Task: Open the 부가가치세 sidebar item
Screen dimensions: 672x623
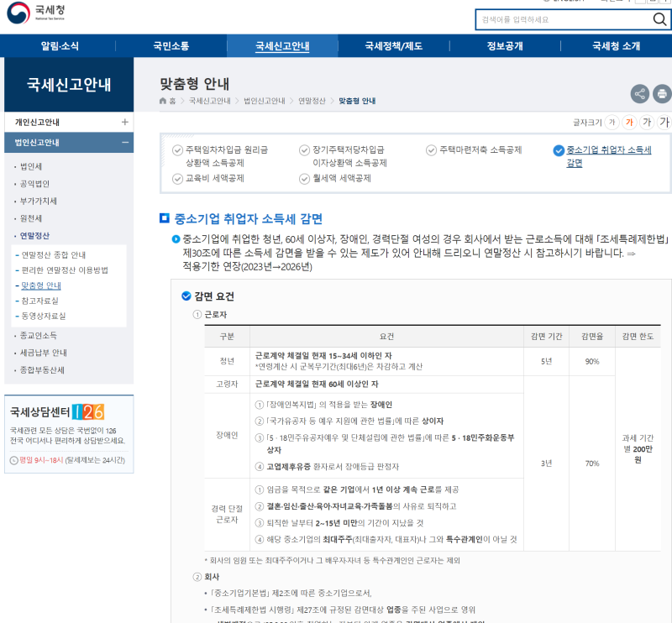Action: pos(39,201)
